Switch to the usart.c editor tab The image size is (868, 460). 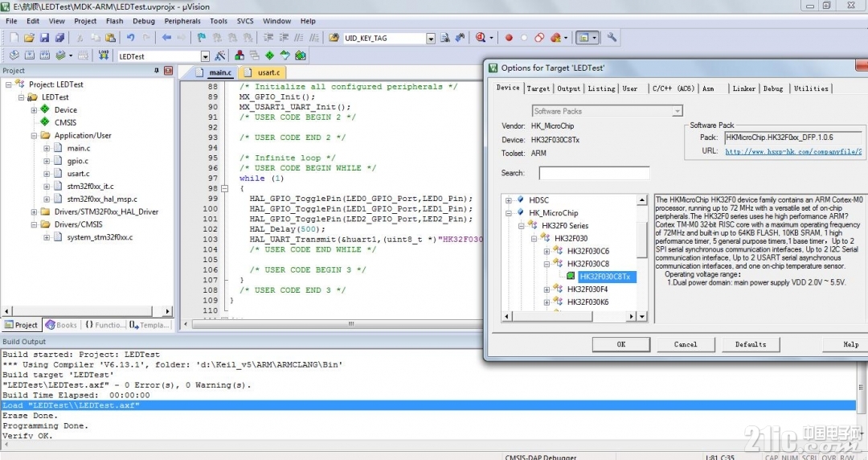coord(263,72)
